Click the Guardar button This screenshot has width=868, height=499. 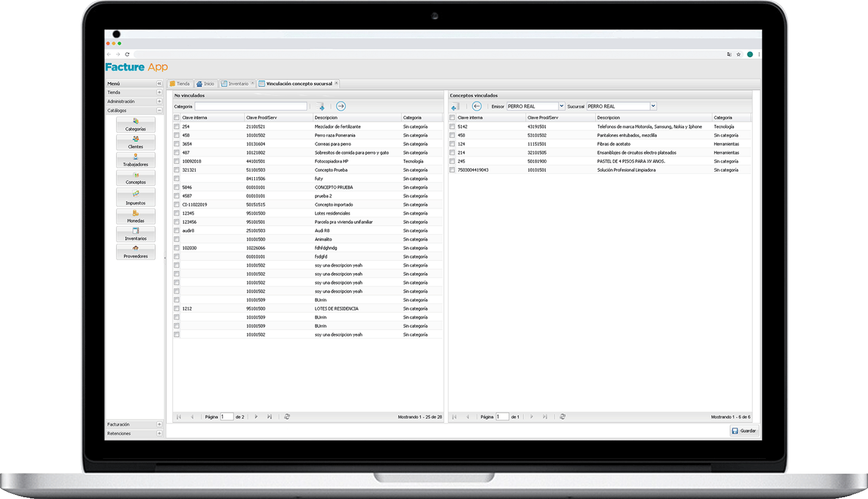(744, 431)
